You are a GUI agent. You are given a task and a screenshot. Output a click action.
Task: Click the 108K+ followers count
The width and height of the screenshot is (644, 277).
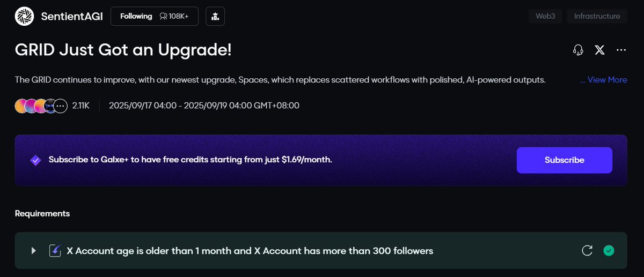point(175,16)
